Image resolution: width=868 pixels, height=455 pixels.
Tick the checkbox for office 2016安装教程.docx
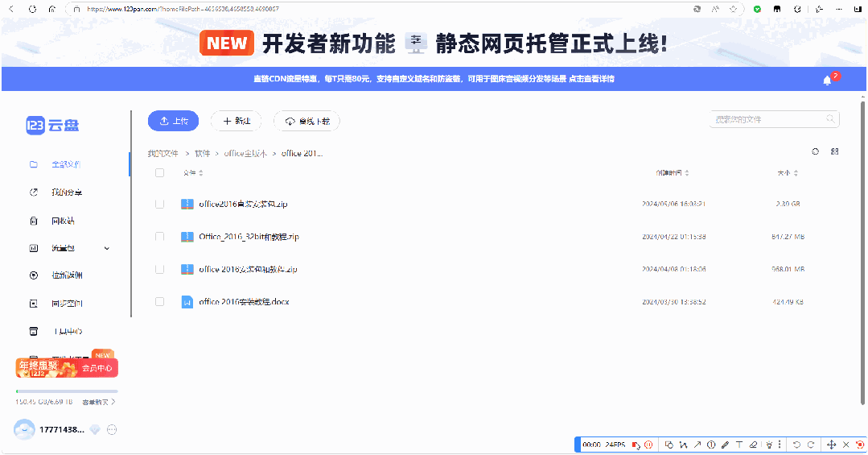(159, 302)
